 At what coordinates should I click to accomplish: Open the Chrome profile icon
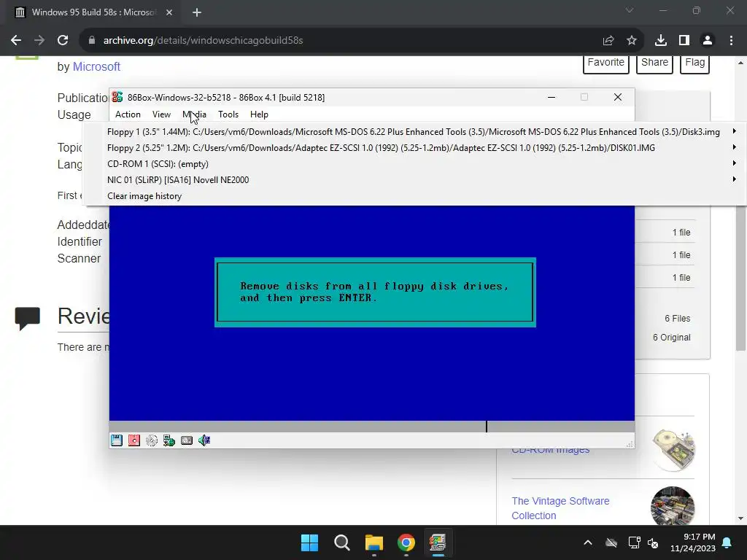708,41
